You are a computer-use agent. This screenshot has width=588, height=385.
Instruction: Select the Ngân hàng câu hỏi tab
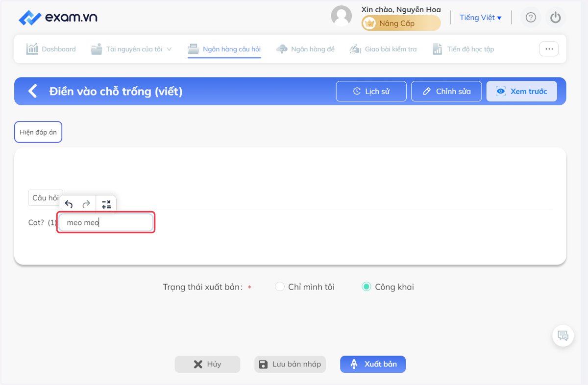click(x=224, y=49)
